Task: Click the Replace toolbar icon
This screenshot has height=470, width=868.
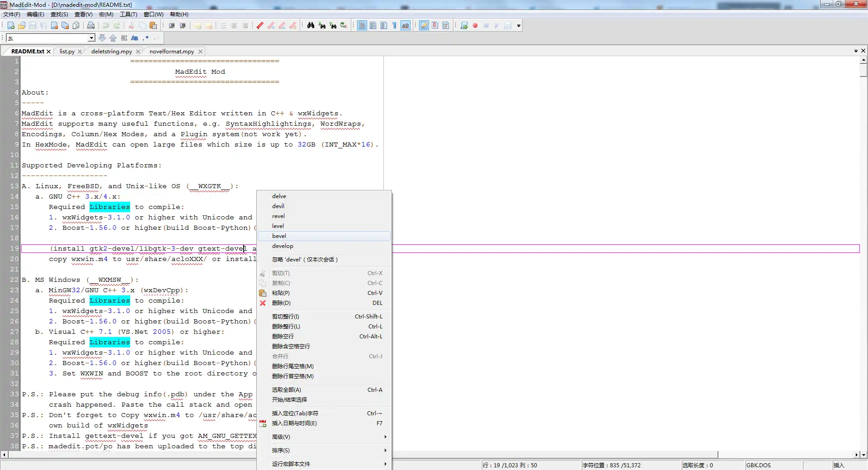Action: coord(344,26)
